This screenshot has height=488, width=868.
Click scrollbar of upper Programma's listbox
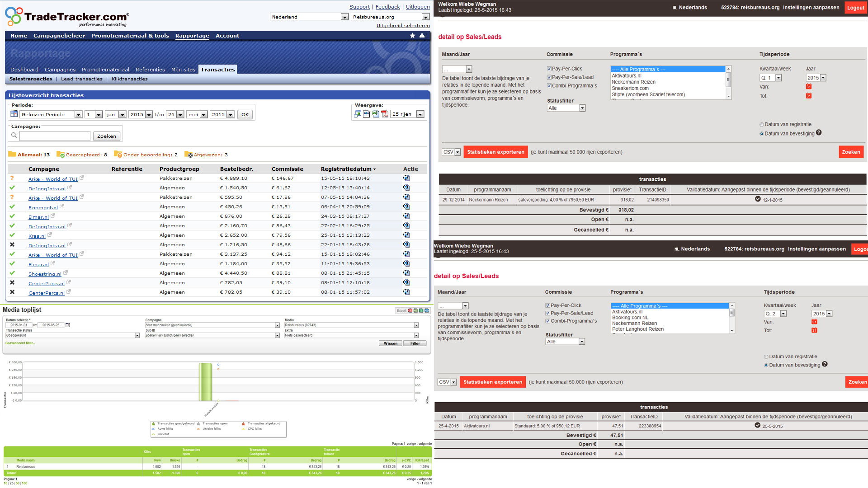click(x=728, y=82)
